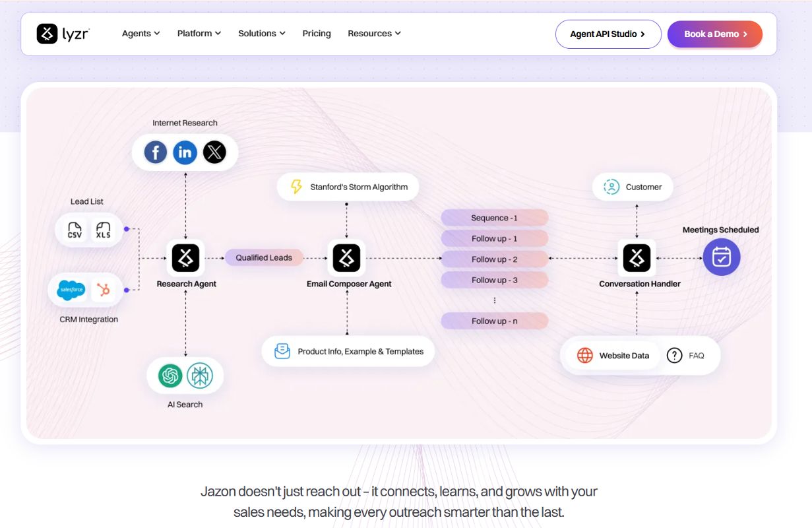The image size is (812, 528).
Task: Click the Research Agent label
Action: tap(187, 284)
